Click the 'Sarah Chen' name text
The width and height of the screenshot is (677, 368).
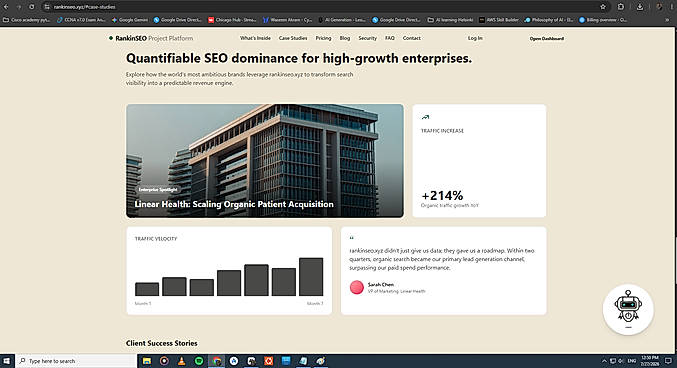(x=381, y=285)
